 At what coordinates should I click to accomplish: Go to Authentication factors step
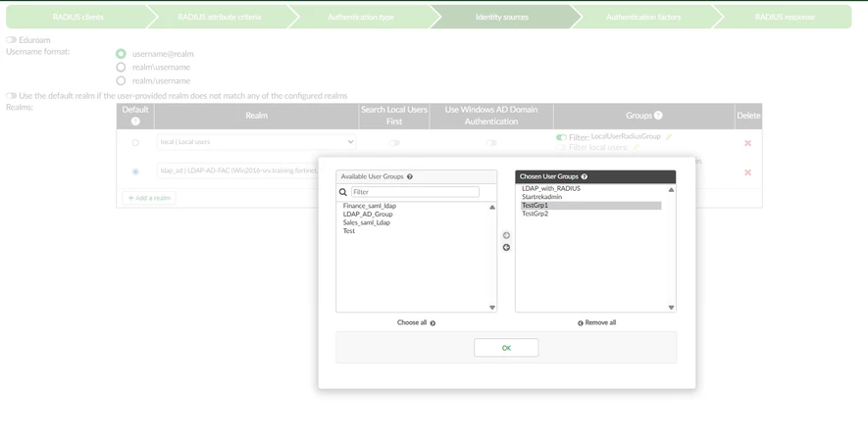click(643, 17)
